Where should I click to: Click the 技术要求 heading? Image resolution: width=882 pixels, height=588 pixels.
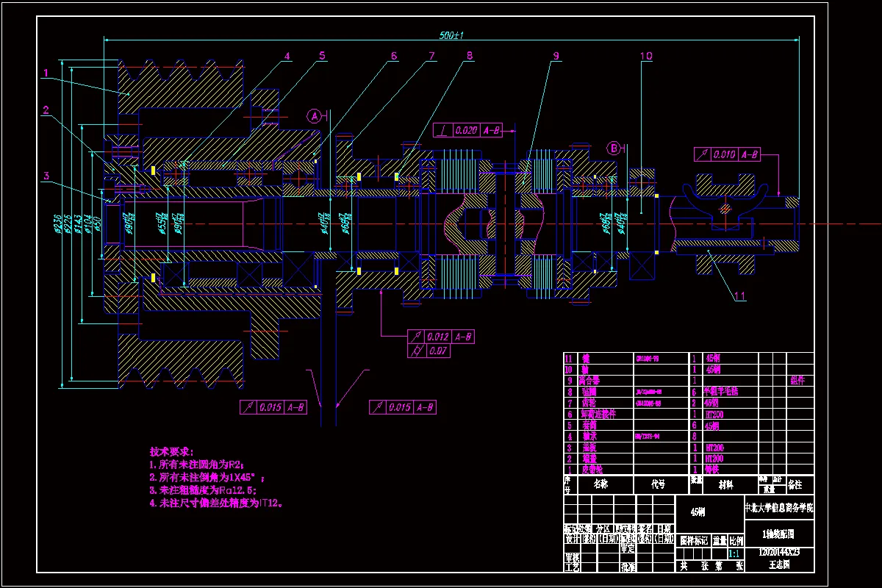pos(172,451)
